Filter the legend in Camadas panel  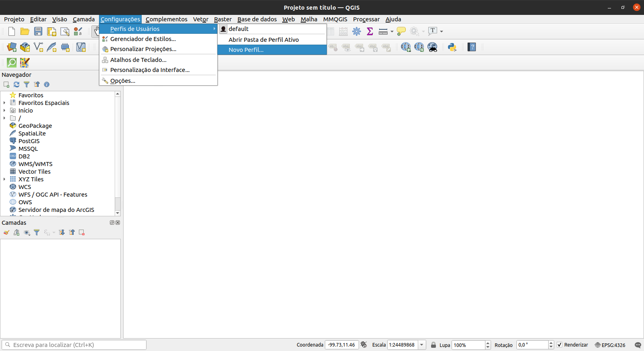pyautogui.click(x=37, y=232)
